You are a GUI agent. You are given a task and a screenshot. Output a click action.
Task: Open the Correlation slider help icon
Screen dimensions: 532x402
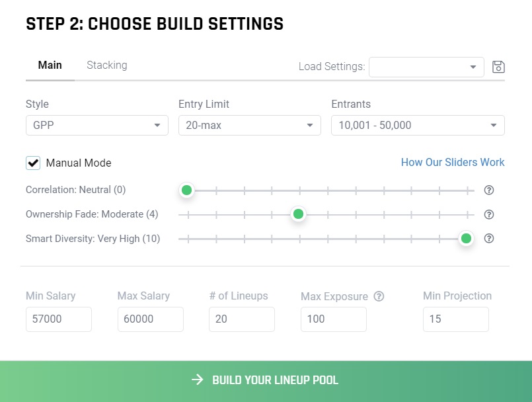pos(489,190)
